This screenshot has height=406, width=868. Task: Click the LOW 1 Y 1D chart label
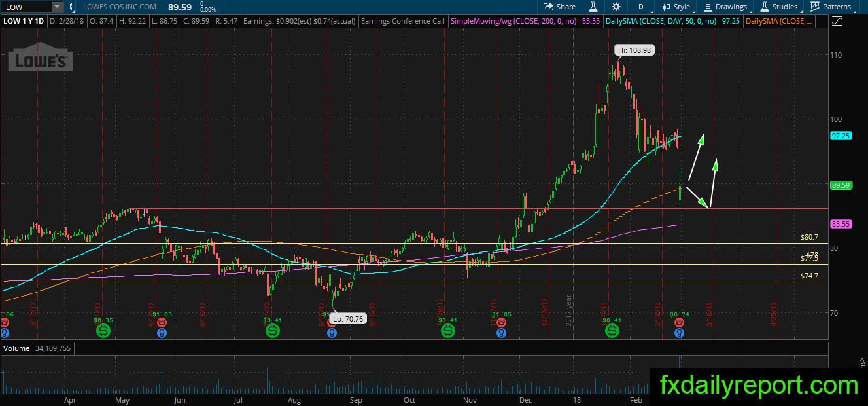[x=25, y=21]
